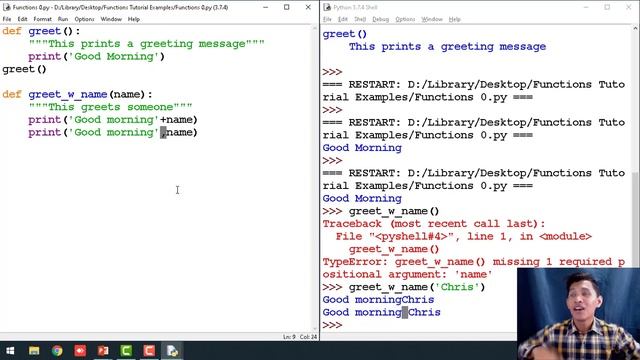This screenshot has height=360, width=640.
Task: Open Help menu in Python Shell
Action: point(454,19)
